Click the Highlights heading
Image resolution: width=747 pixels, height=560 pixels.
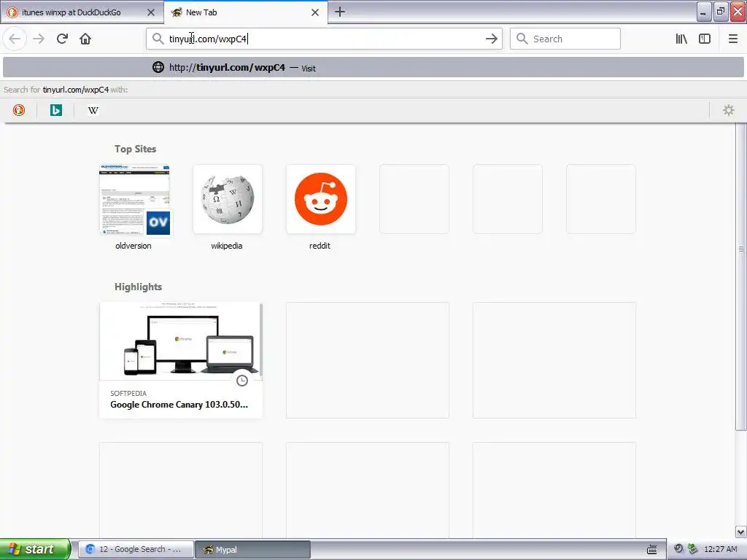click(x=138, y=287)
